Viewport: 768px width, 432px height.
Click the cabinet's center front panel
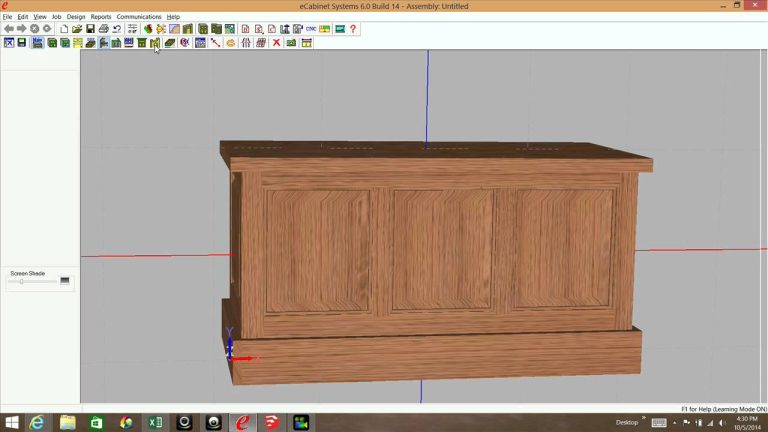coord(442,249)
